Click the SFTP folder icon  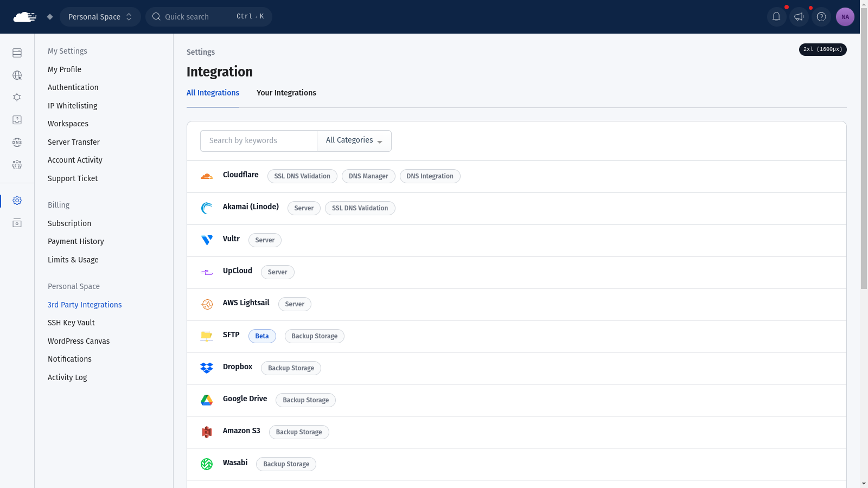tap(207, 336)
